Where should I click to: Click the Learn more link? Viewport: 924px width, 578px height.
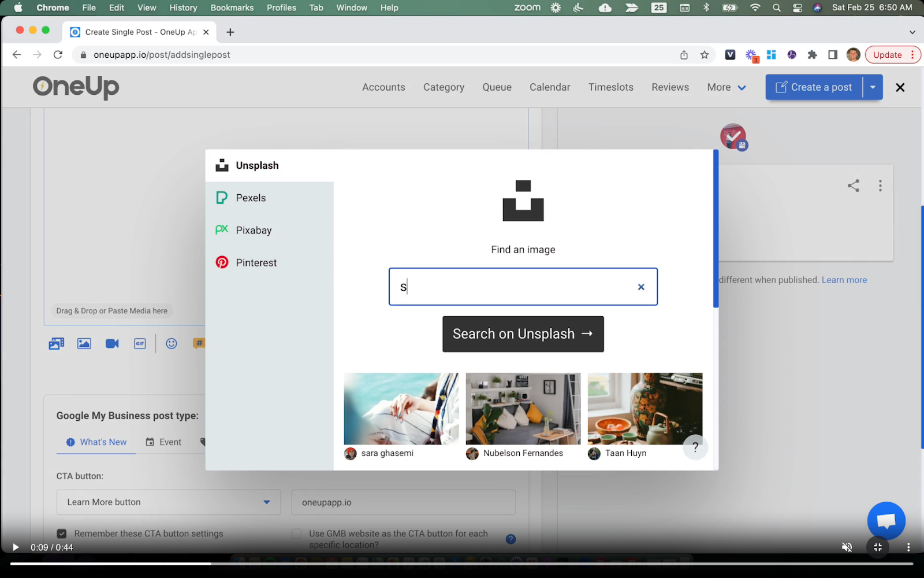[x=844, y=280]
